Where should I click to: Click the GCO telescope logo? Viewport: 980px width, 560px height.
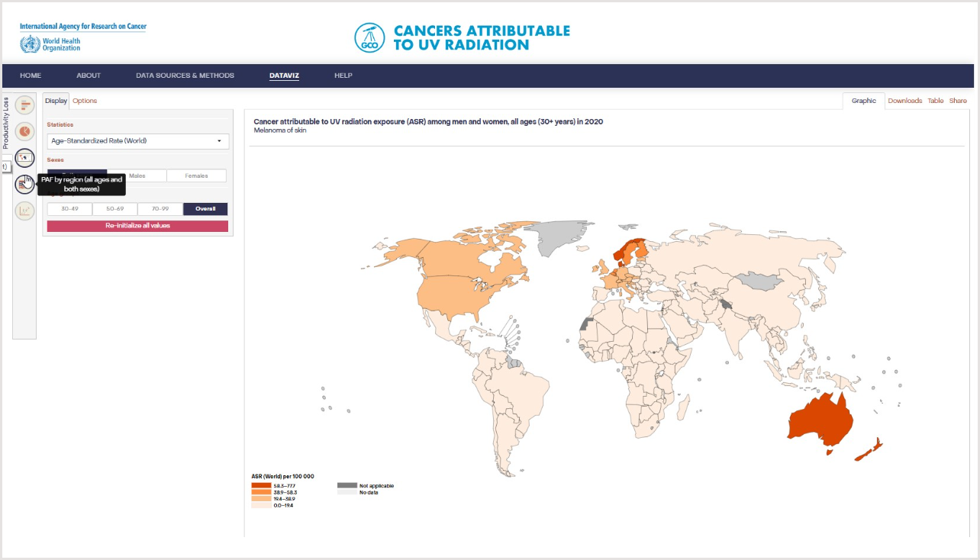coord(369,38)
